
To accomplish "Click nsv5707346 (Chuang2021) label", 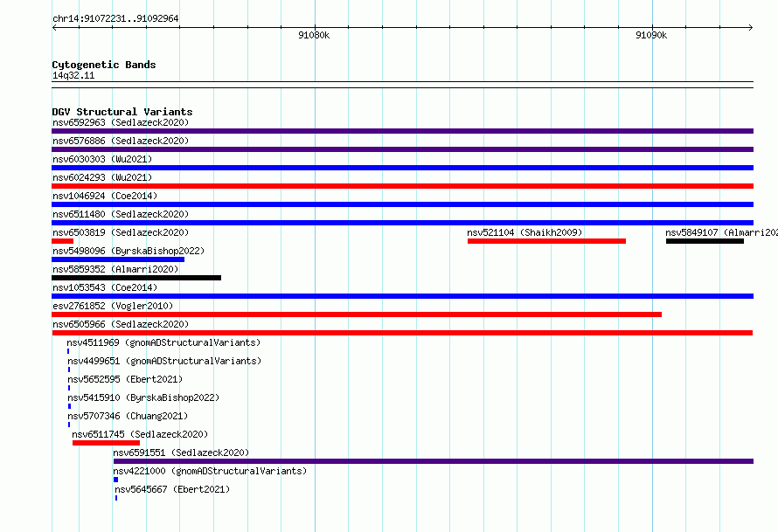I will point(128,416).
